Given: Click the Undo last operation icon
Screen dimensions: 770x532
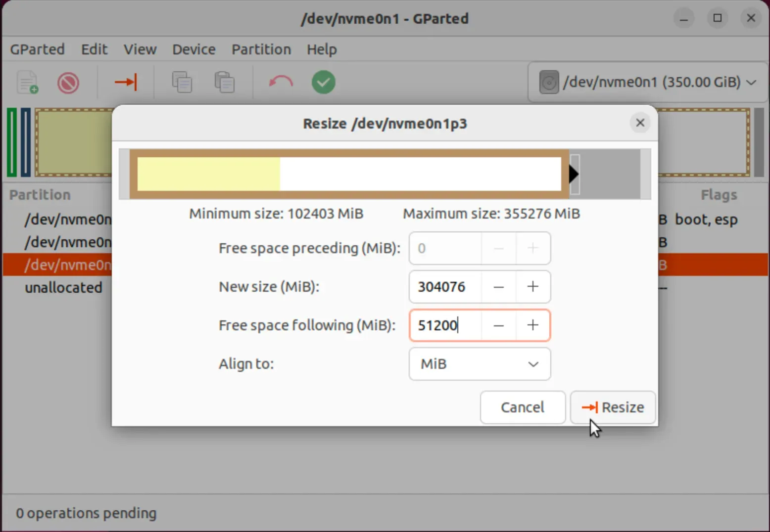Looking at the screenshot, I should coord(281,82).
